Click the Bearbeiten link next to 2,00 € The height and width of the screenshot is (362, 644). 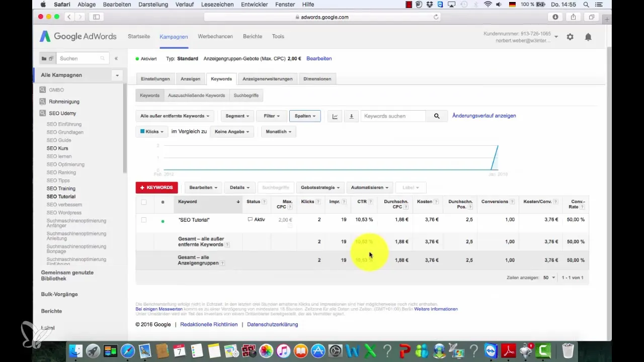tap(319, 59)
